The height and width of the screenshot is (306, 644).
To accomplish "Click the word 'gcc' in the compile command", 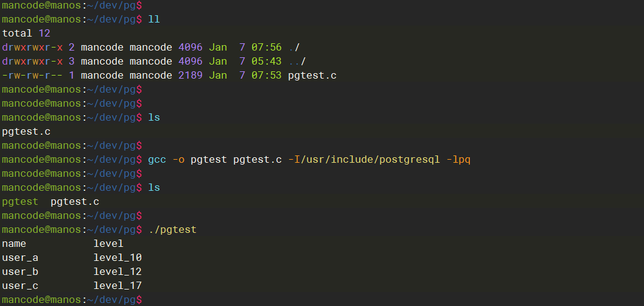I will click(x=157, y=160).
